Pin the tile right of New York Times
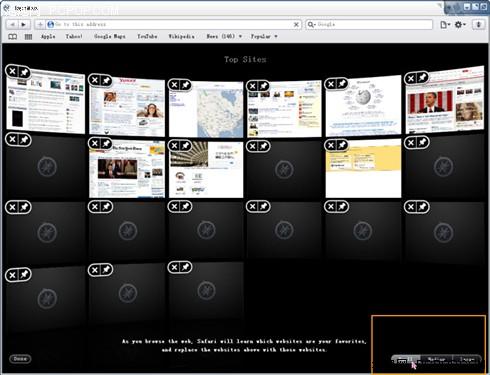 tap(186, 145)
